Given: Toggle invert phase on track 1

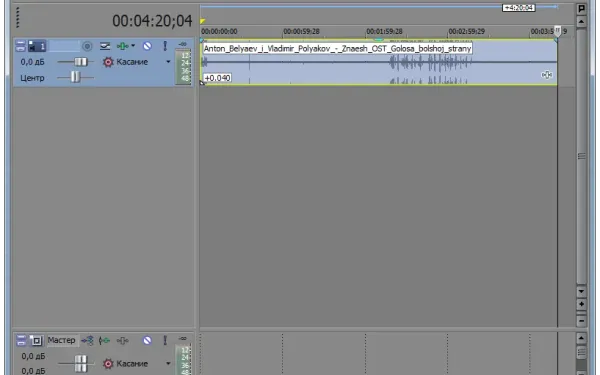Looking at the screenshot, I should point(105,46).
